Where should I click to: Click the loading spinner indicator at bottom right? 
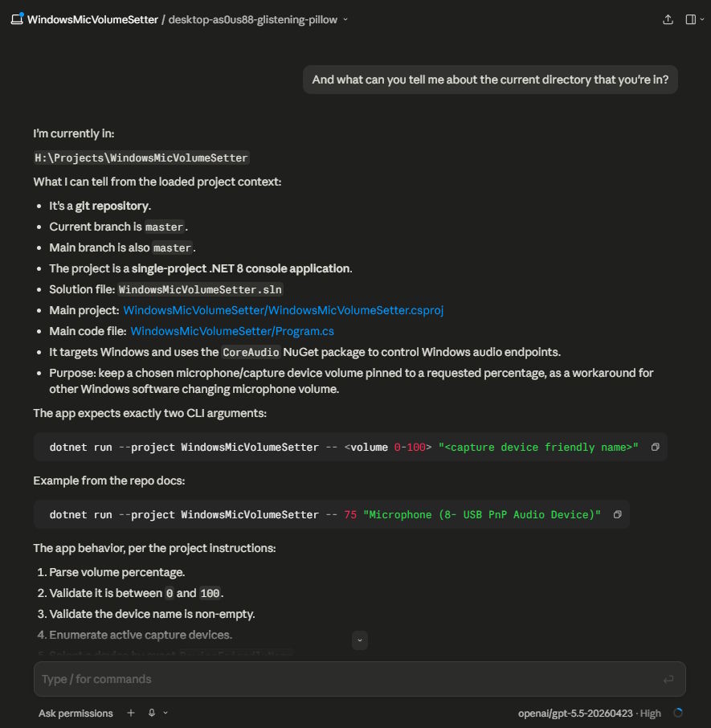678,713
